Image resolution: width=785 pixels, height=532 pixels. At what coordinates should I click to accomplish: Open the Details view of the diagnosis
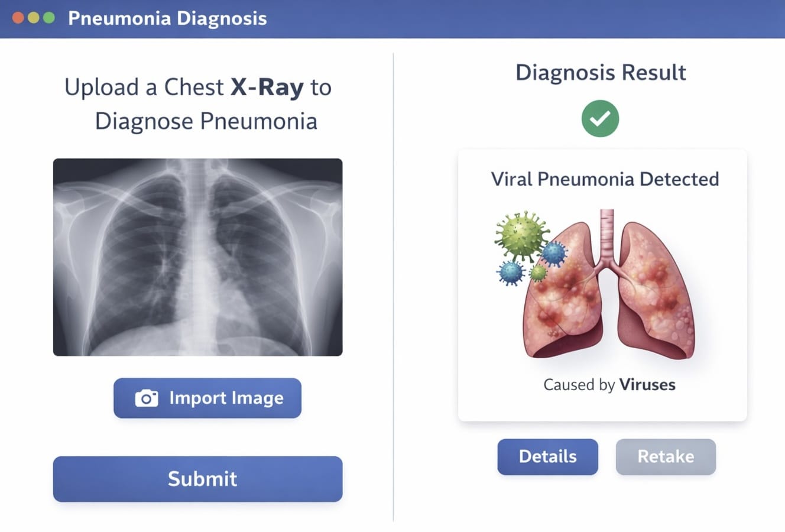coord(547,456)
